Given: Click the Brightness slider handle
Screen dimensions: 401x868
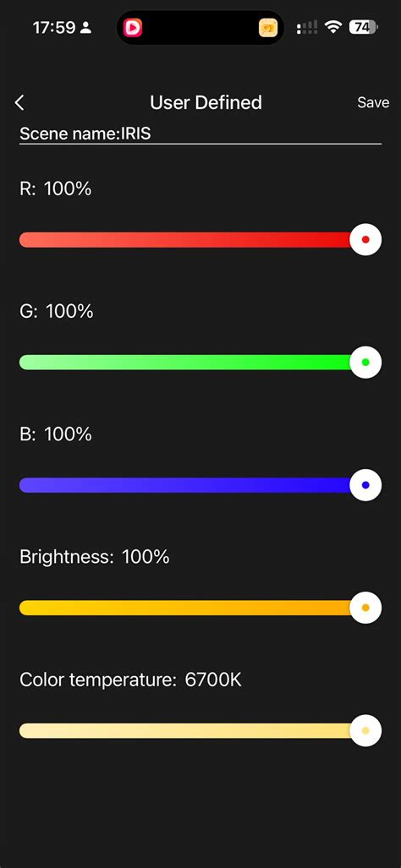Looking at the screenshot, I should pyautogui.click(x=365, y=608).
